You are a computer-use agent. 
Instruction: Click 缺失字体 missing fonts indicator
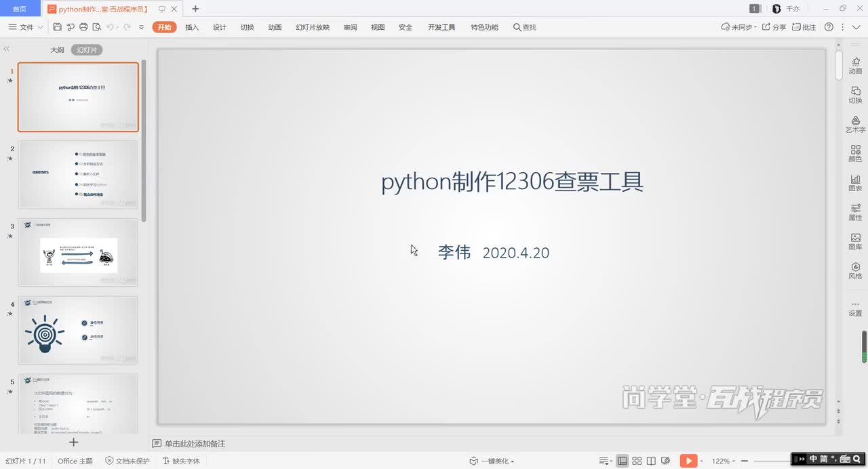pos(181,461)
